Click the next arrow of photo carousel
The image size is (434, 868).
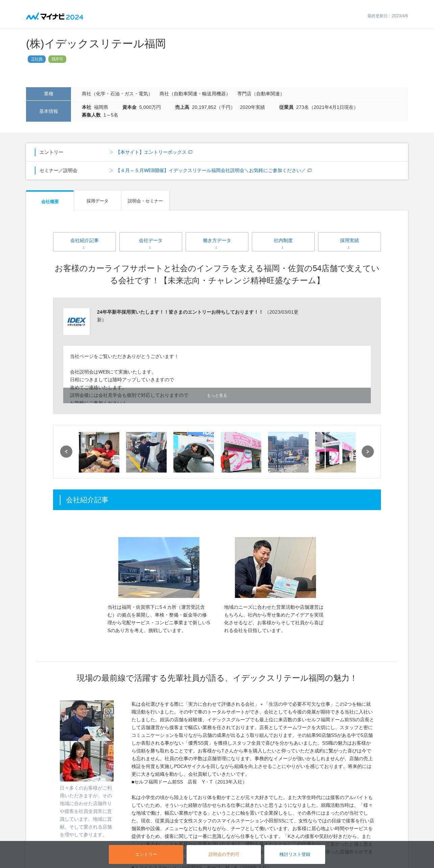(368, 452)
